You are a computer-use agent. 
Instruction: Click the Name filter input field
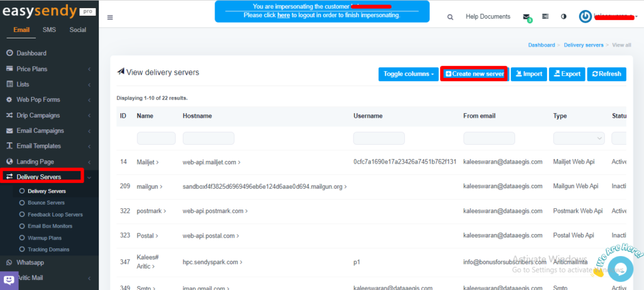click(x=156, y=138)
